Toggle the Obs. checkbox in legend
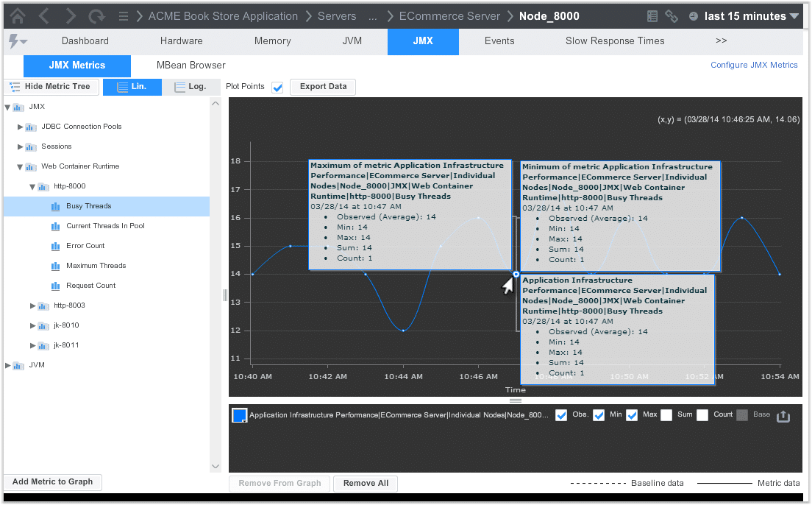This screenshot has height=505, width=812. [561, 414]
